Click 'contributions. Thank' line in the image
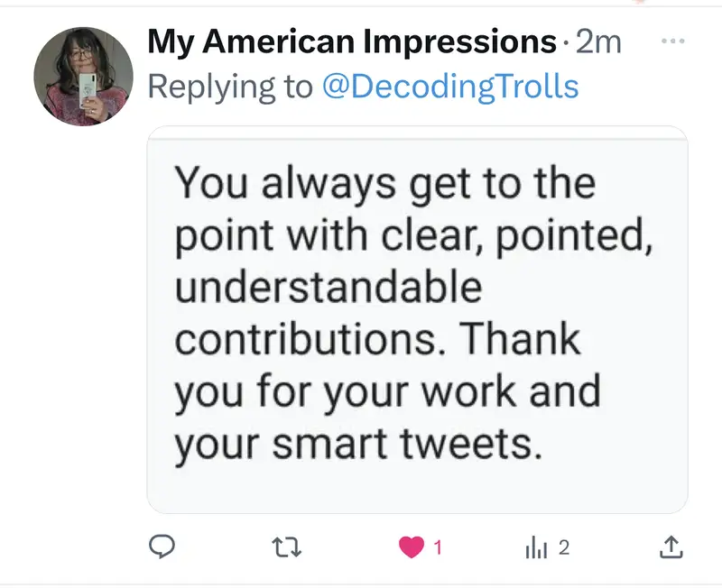722x588 pixels. pos(377,341)
